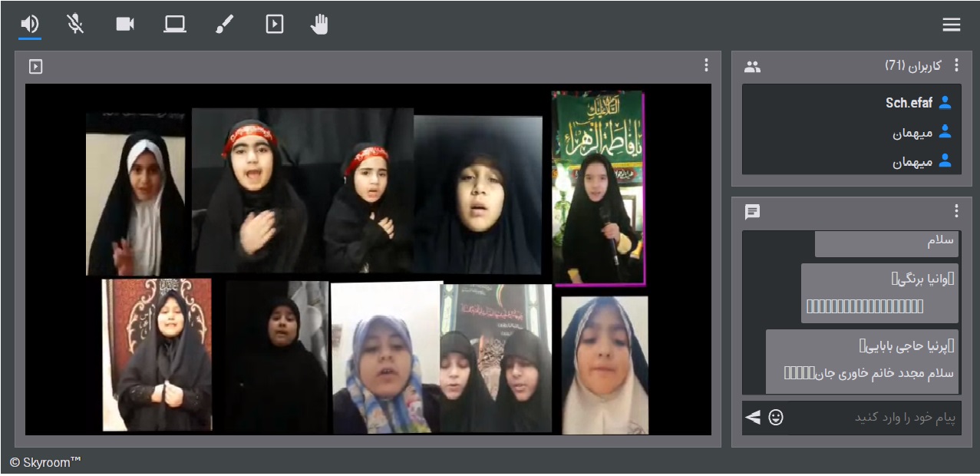Unmute the microphone in the toolbar
This screenshot has width=980, height=476.
75,25
